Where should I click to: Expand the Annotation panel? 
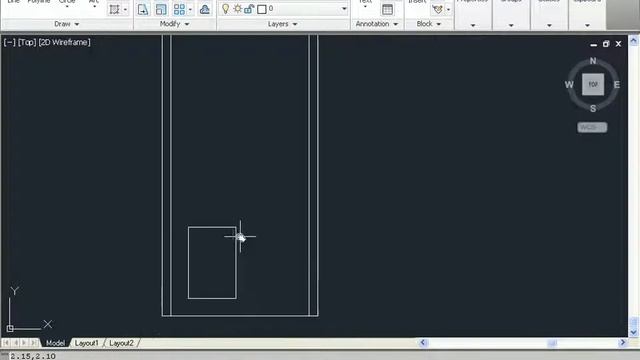(377, 24)
